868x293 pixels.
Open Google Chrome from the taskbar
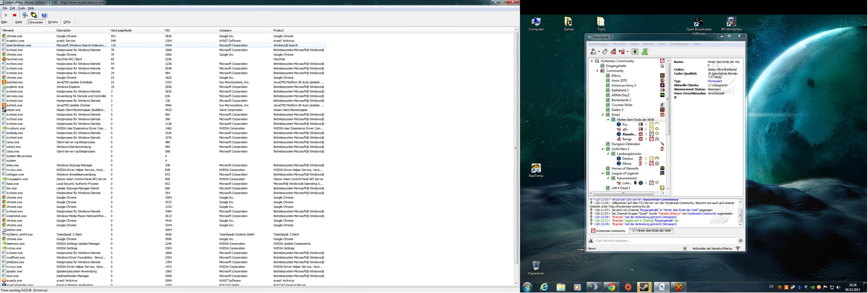[x=611, y=287]
